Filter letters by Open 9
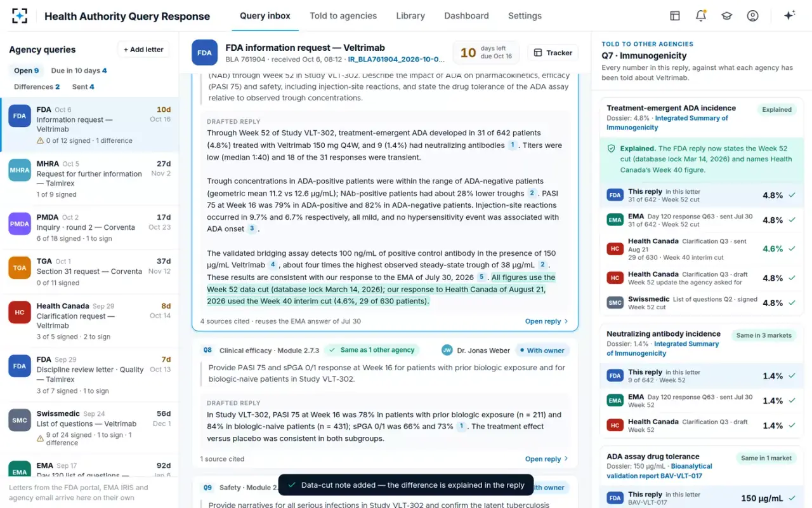 (27, 70)
